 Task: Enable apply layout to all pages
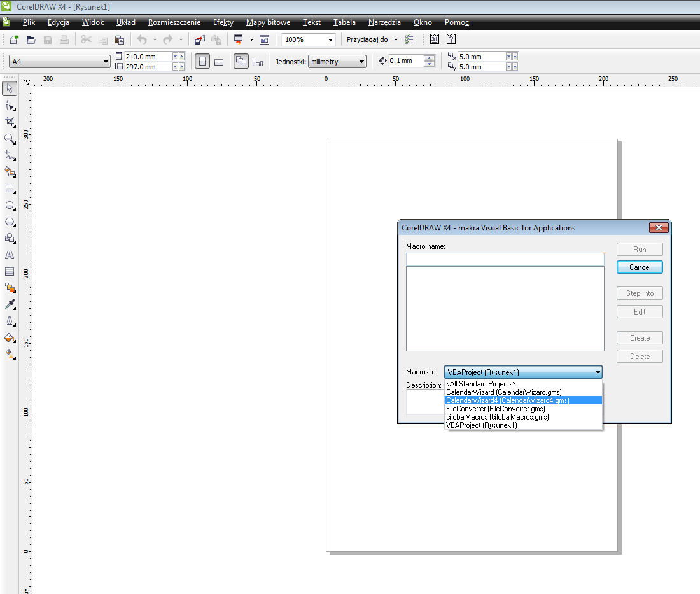point(241,62)
